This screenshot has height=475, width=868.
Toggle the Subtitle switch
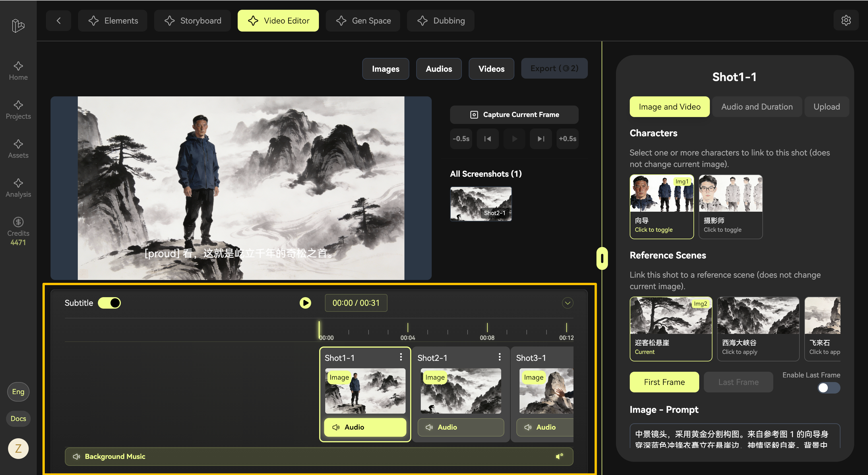point(110,303)
